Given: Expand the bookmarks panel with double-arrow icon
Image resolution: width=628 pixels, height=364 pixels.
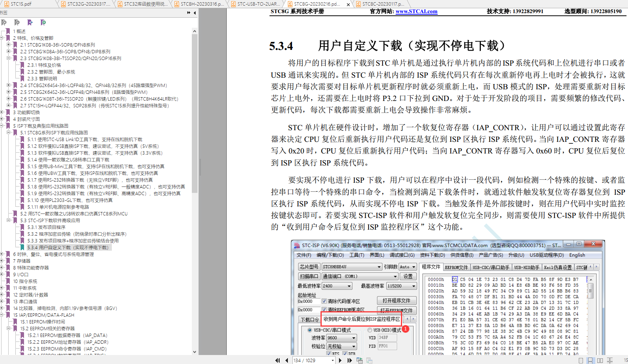Looking at the screenshot, I should pyautogui.click(x=188, y=13).
